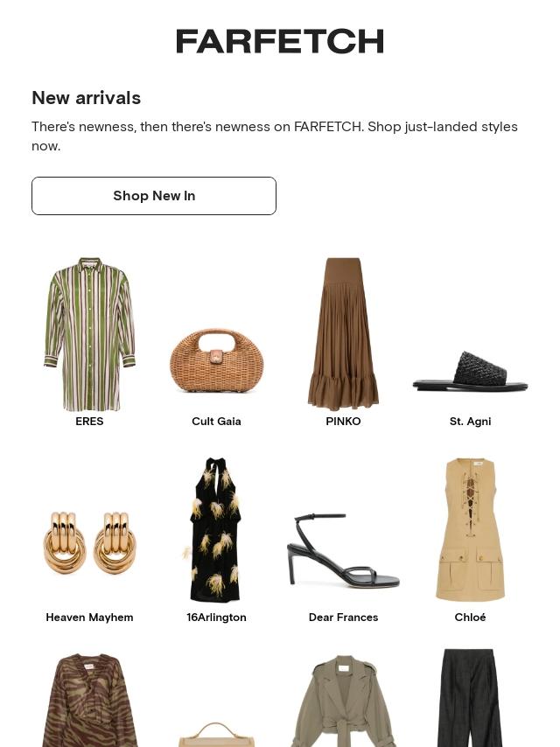Click the Heaven Mayhem brand label

(x=89, y=617)
